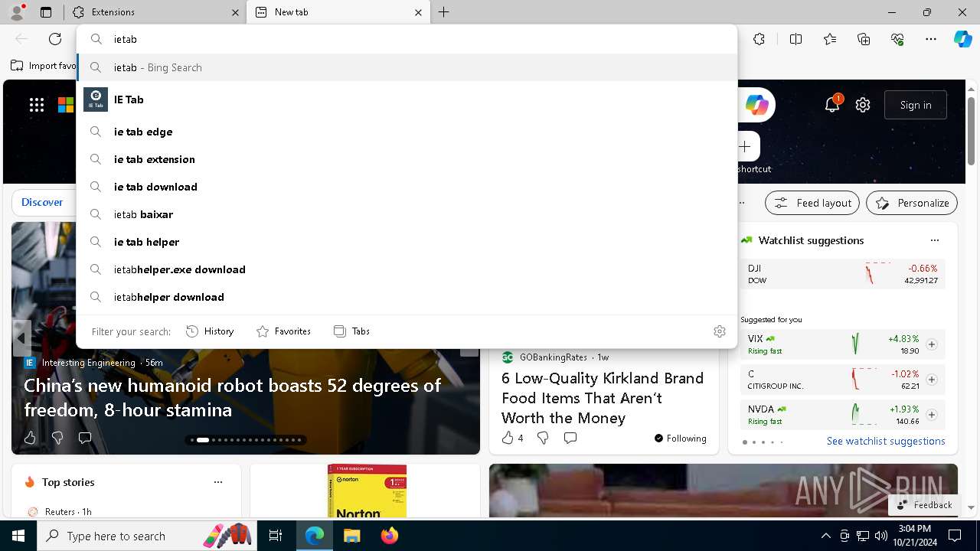Open the China humanoid robot headline
Screen dimensions: 980x551
pyautogui.click(x=233, y=397)
